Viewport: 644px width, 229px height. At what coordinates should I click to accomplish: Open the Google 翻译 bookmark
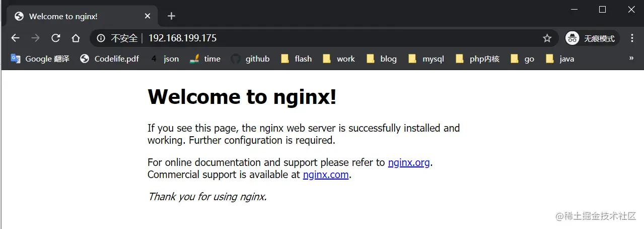40,59
